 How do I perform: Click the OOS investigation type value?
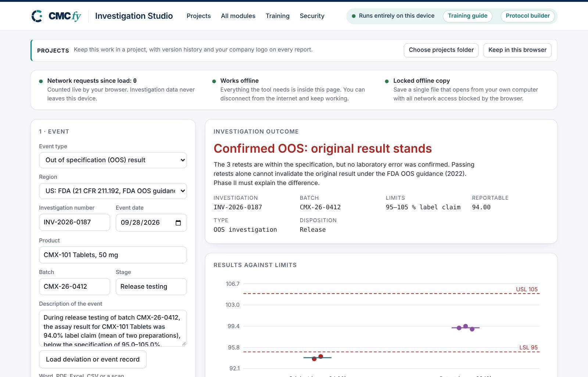[x=245, y=230]
